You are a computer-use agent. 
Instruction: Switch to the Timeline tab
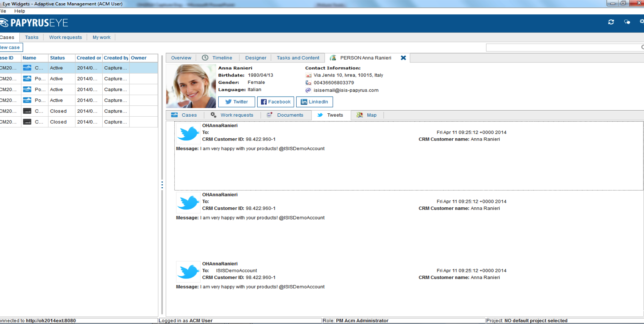217,58
